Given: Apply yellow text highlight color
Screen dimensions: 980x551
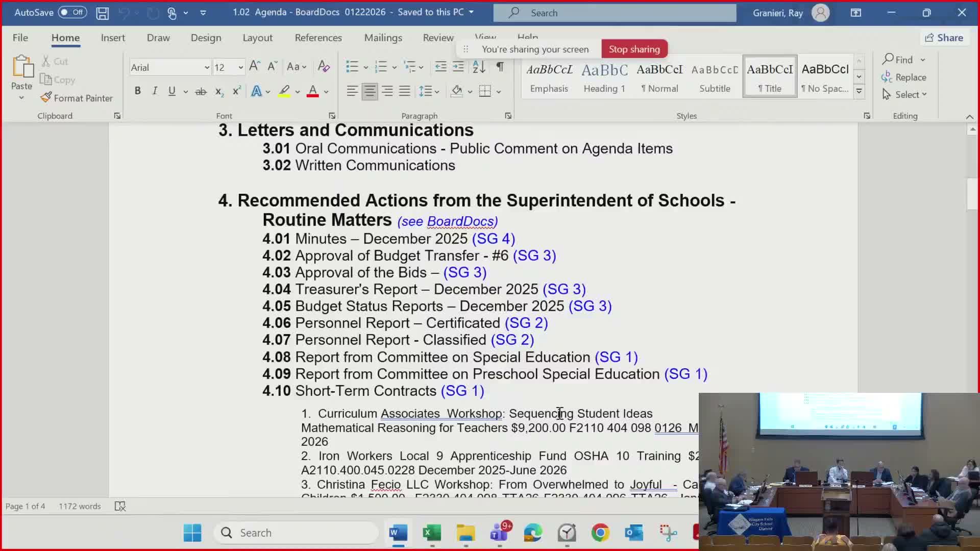Looking at the screenshot, I should (x=284, y=91).
